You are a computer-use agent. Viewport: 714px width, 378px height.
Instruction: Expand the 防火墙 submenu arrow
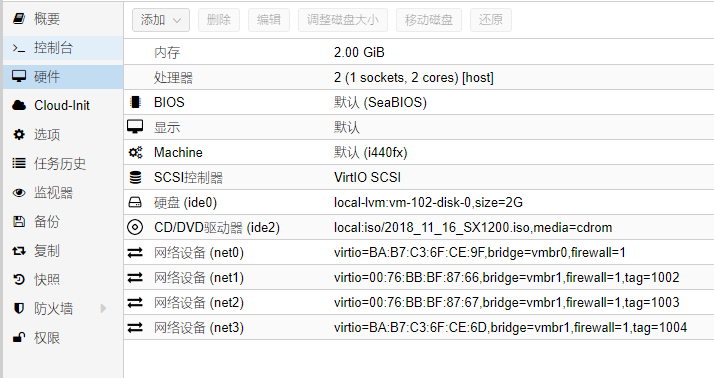[103, 309]
